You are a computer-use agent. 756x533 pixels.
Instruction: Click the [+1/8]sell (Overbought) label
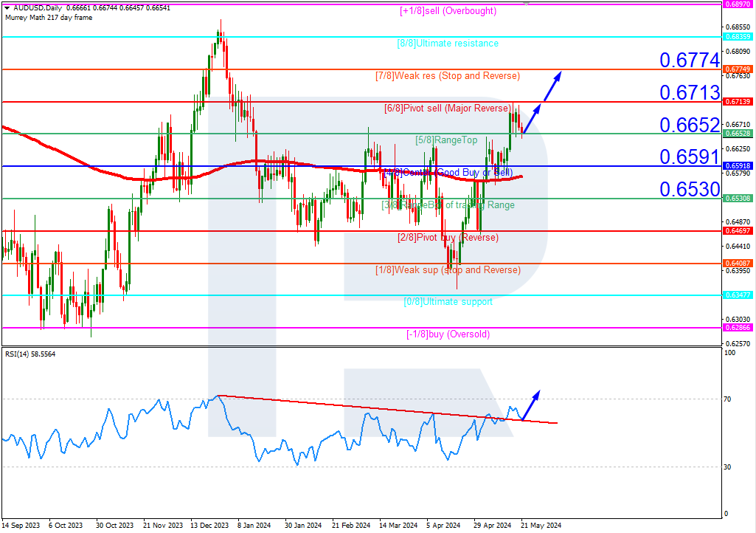click(448, 10)
